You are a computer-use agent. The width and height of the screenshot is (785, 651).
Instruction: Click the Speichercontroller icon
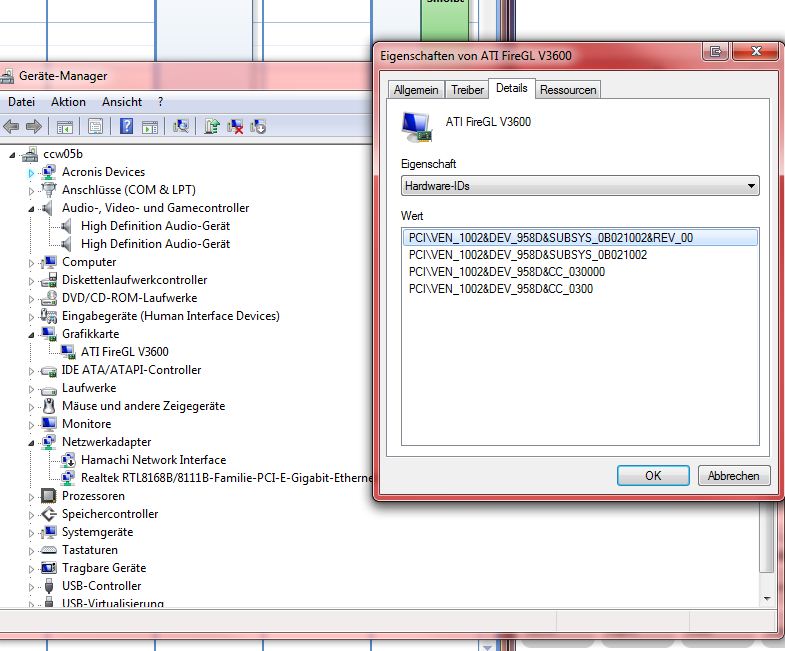click(x=49, y=514)
